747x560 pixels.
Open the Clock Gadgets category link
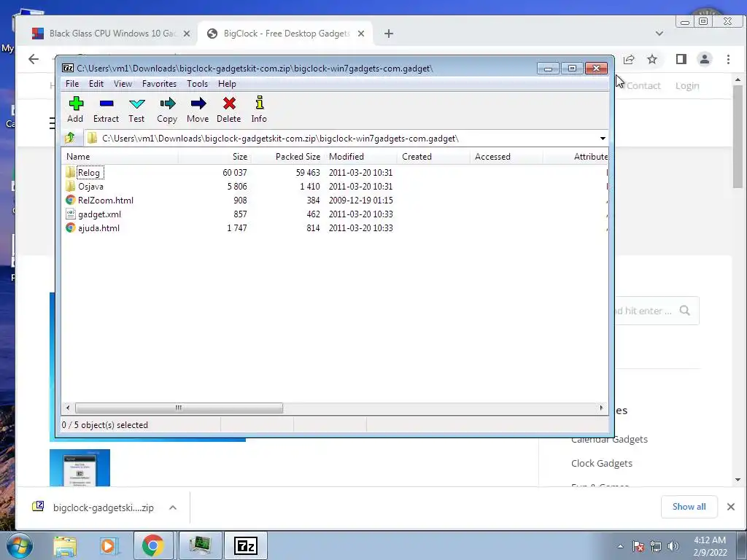[x=602, y=463]
